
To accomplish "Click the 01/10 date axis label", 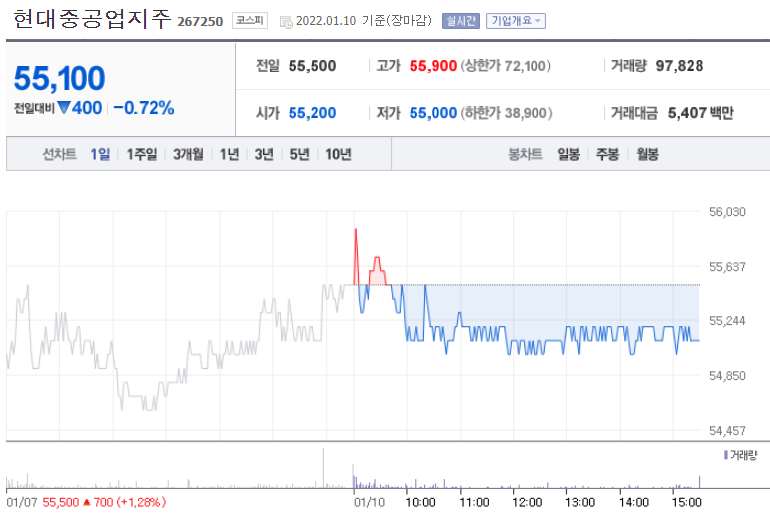I will [x=369, y=502].
